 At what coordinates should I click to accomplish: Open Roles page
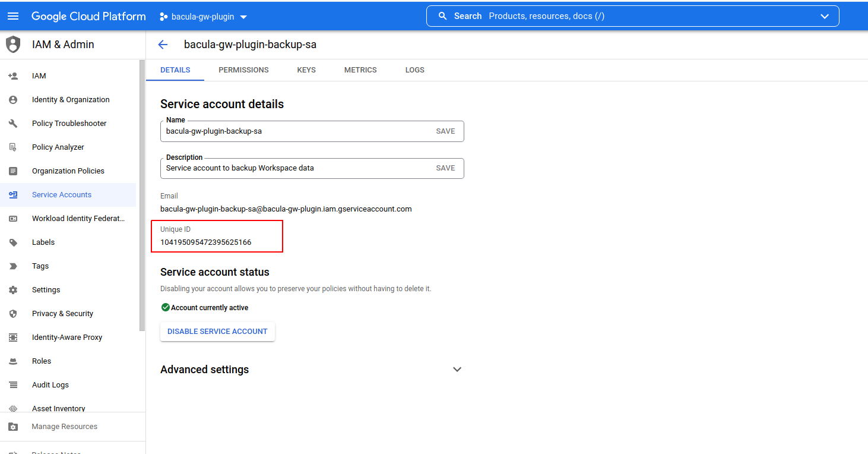tap(68, 361)
